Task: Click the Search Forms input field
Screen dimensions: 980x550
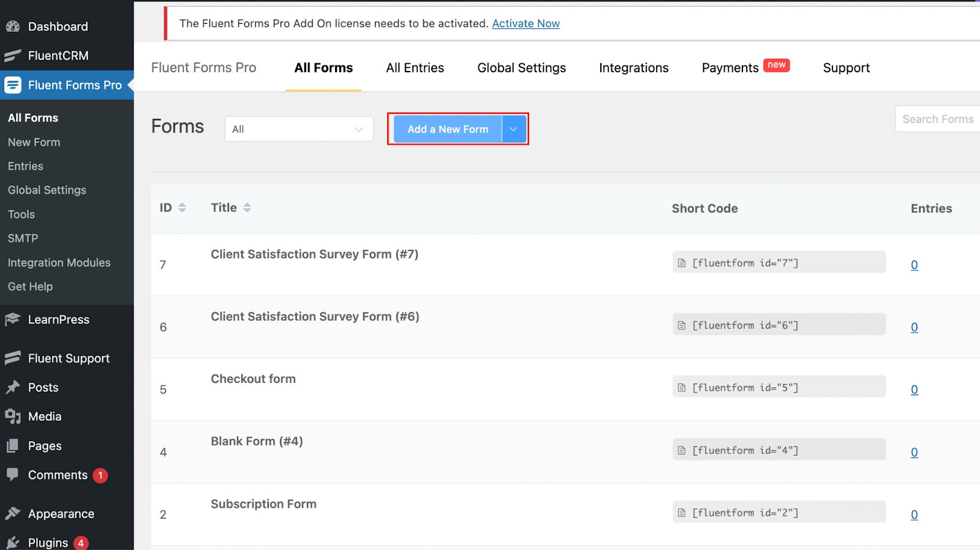Action: (937, 119)
